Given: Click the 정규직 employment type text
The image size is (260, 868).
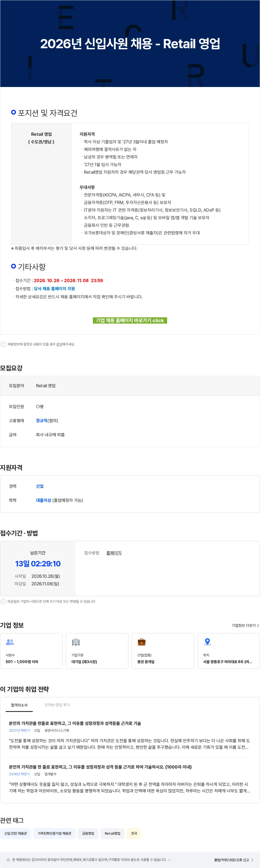Looking at the screenshot, I should point(41,420).
